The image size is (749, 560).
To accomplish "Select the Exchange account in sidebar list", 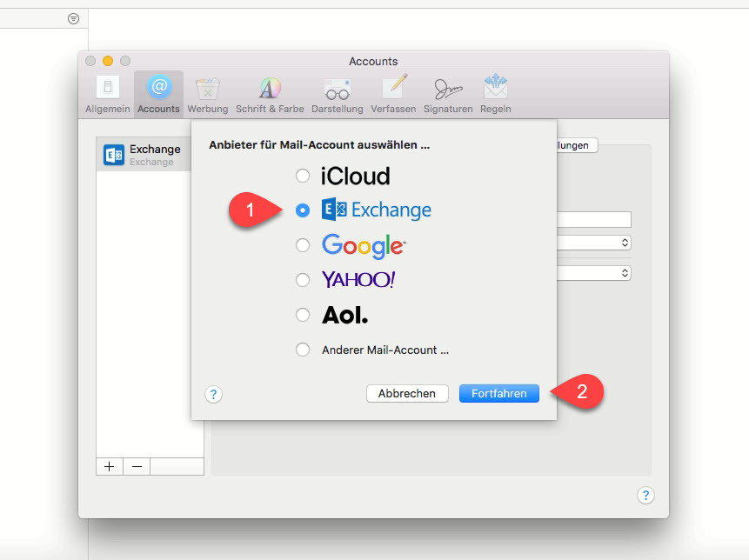I will pyautogui.click(x=144, y=155).
